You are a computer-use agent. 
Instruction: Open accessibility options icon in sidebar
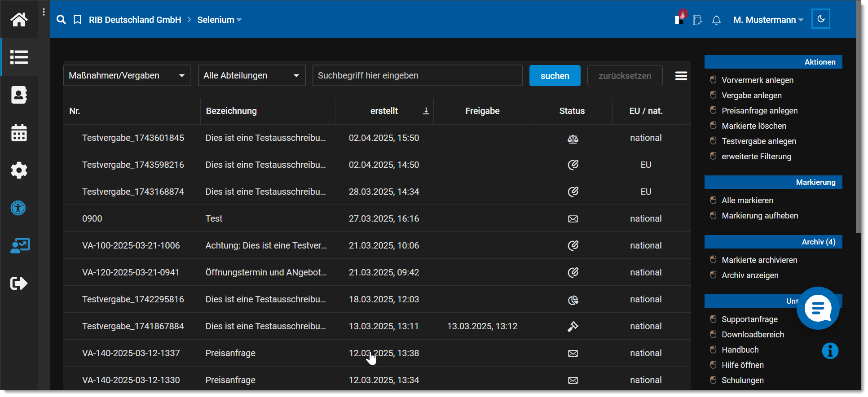tap(18, 208)
